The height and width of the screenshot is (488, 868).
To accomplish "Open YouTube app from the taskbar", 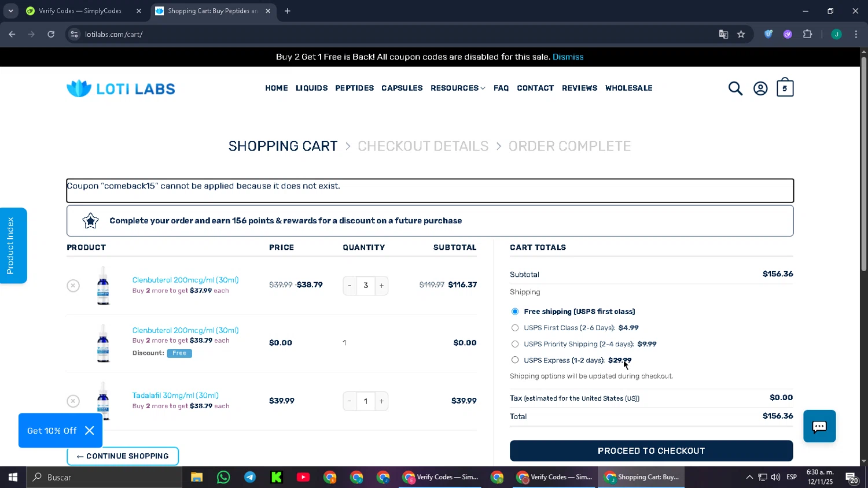I will pyautogui.click(x=303, y=477).
